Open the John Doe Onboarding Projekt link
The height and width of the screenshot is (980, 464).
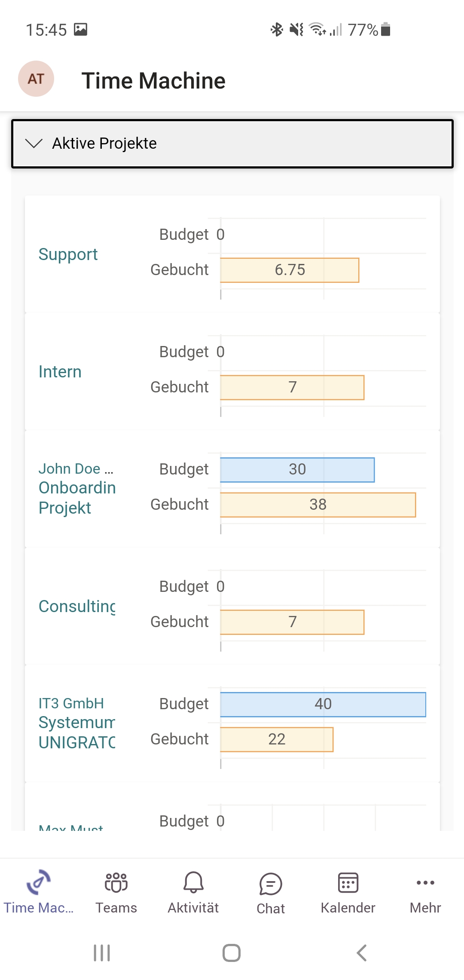click(77, 489)
